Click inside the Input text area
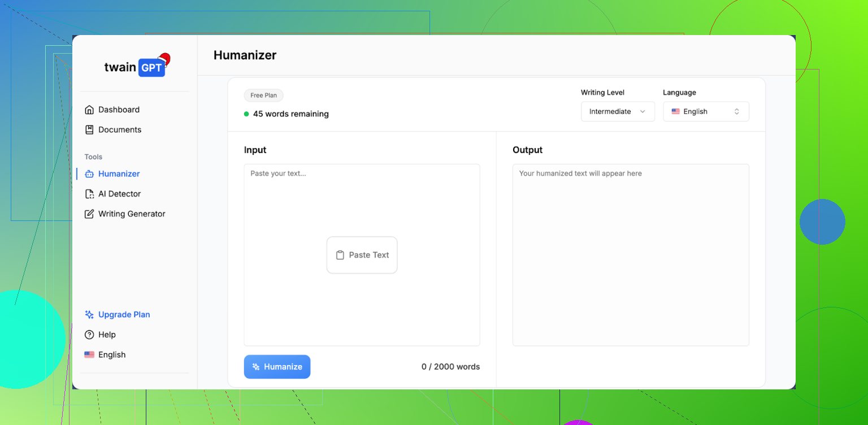This screenshot has height=425, width=868. click(362, 203)
